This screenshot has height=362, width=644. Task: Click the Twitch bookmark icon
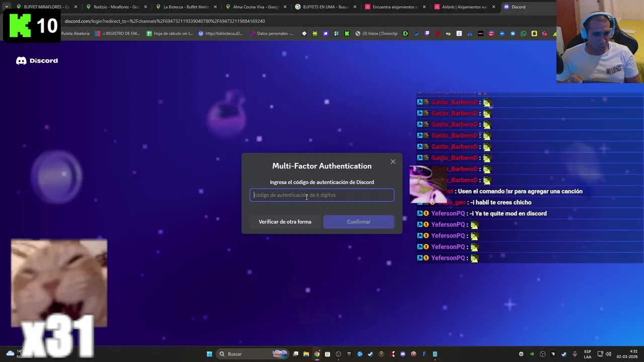tap(427, 34)
